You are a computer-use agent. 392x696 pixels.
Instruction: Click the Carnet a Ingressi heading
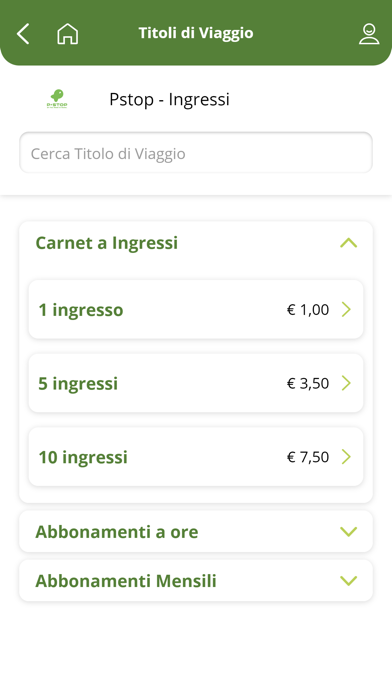point(107,243)
